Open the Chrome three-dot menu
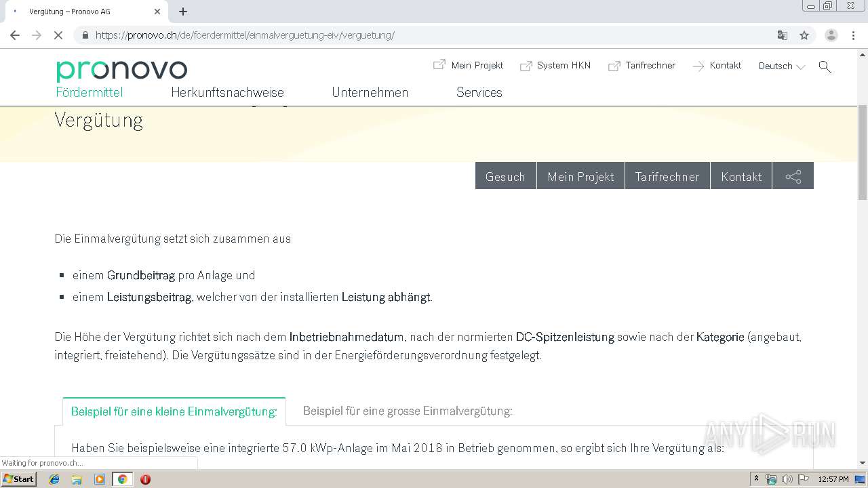Screen dimensions: 868x488 (x=854, y=35)
